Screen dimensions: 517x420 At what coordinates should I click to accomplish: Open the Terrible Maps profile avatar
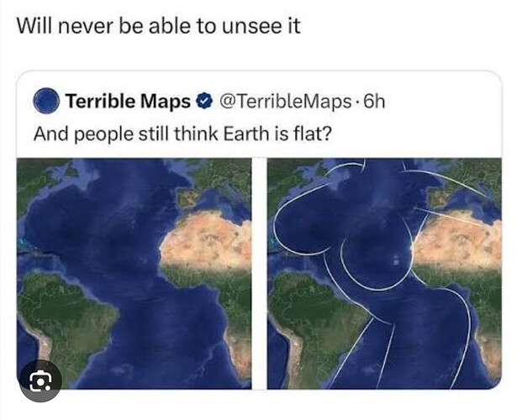tap(46, 102)
